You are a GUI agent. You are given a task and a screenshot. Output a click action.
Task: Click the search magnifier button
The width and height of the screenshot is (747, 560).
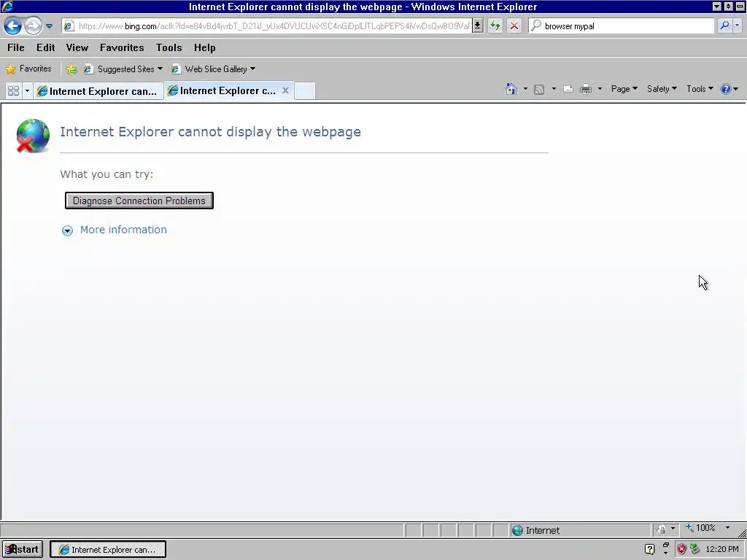click(724, 26)
